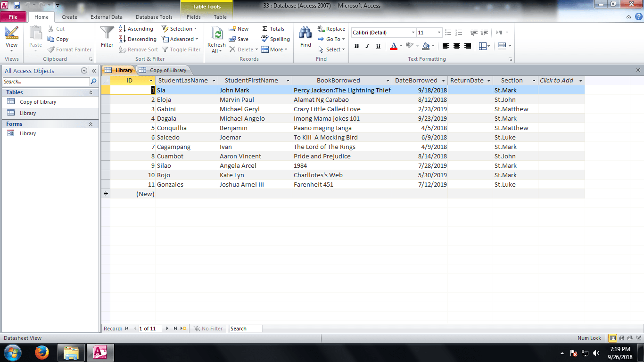Switch to the Database Tools tab
Viewport: 644px width, 362px height.
[x=154, y=17]
